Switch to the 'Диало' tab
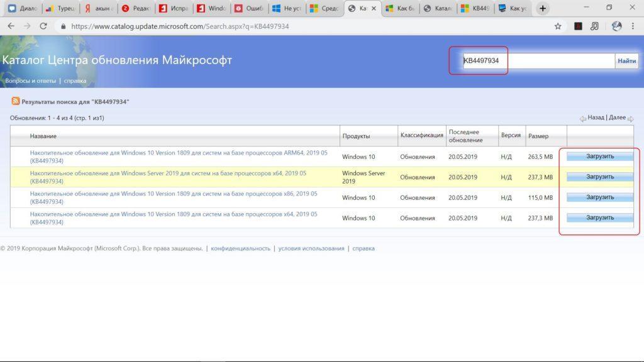 point(23,8)
